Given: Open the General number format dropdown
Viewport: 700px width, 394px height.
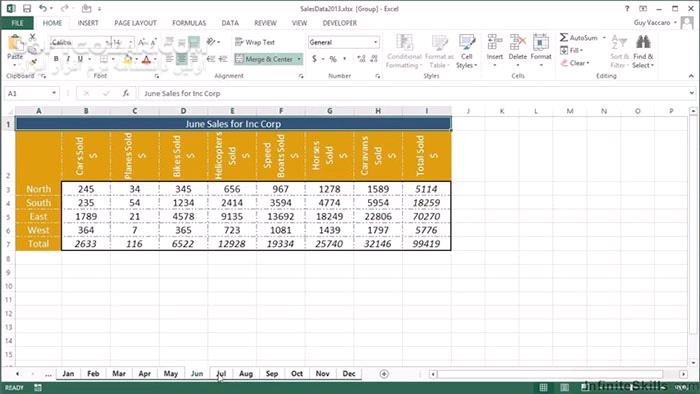Looking at the screenshot, I should click(x=375, y=42).
